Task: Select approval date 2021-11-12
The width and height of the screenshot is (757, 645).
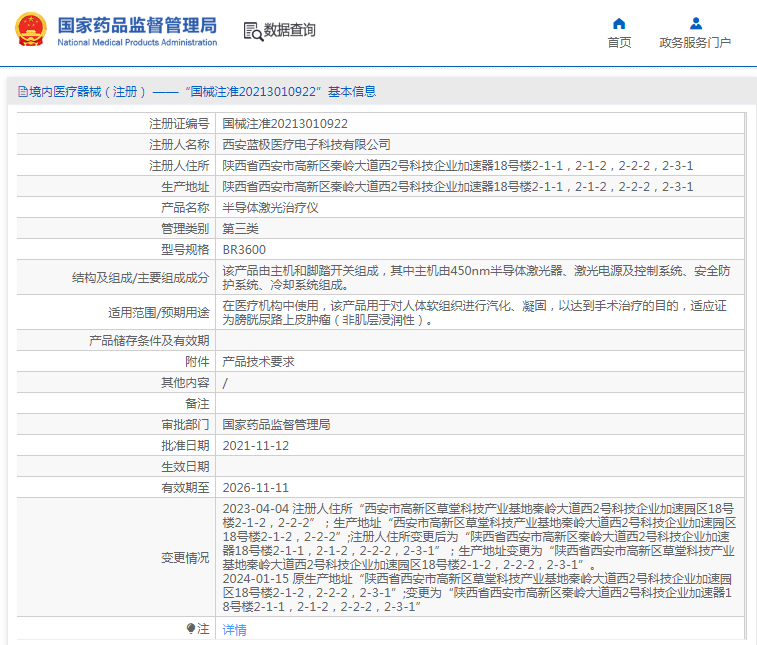Action: (255, 446)
